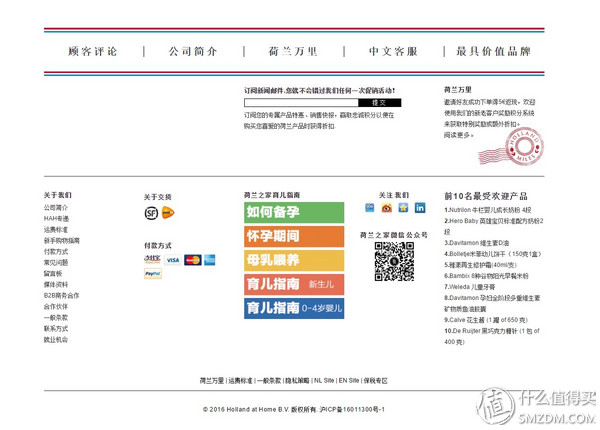Focus the newsletter email input field
Screen dimensions: 600x430
click(x=301, y=103)
